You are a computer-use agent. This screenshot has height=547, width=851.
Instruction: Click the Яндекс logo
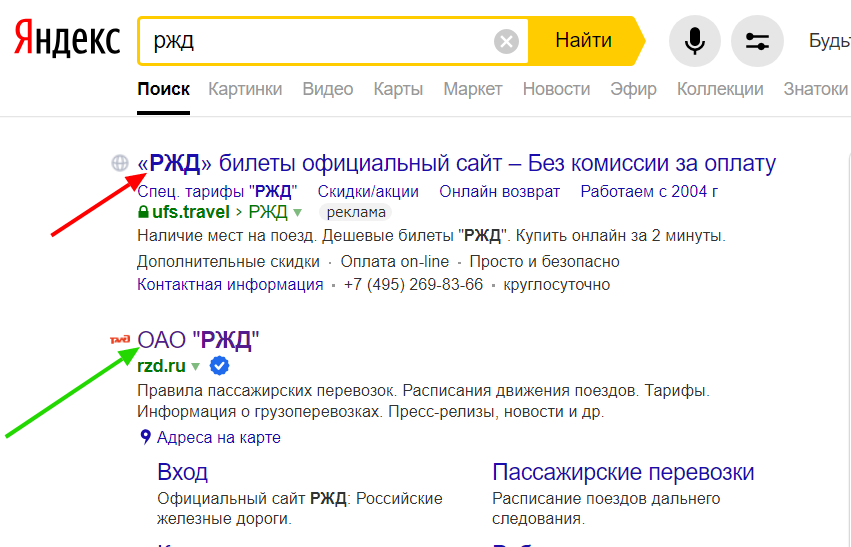(67, 38)
